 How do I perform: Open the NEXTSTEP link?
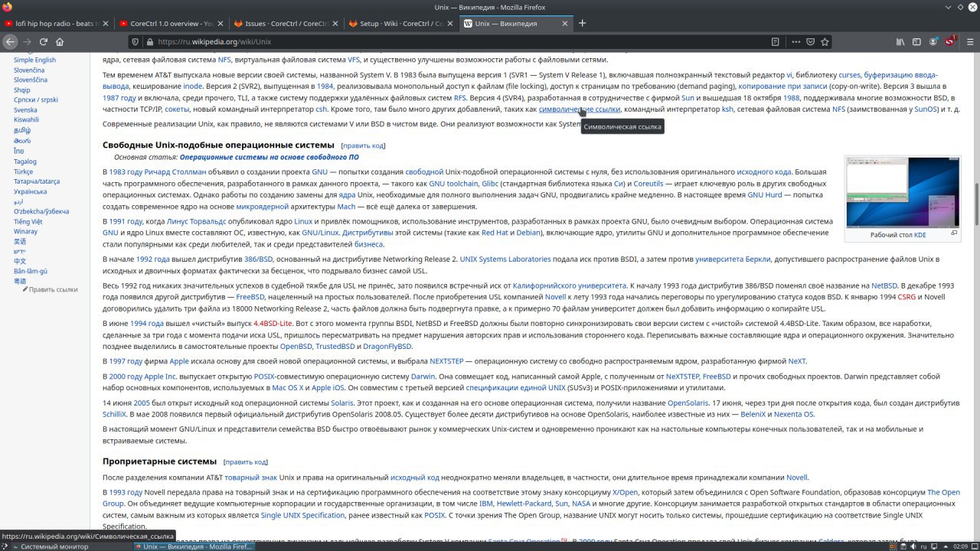click(x=446, y=361)
